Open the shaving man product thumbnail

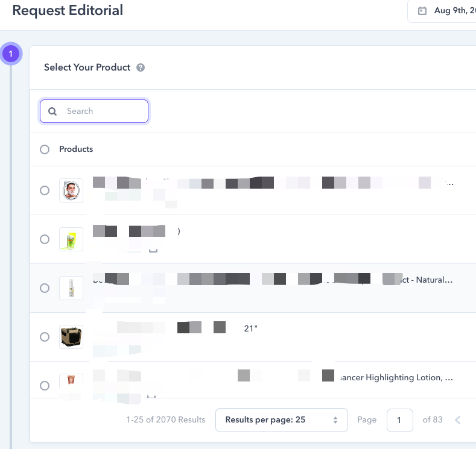pyautogui.click(x=71, y=190)
